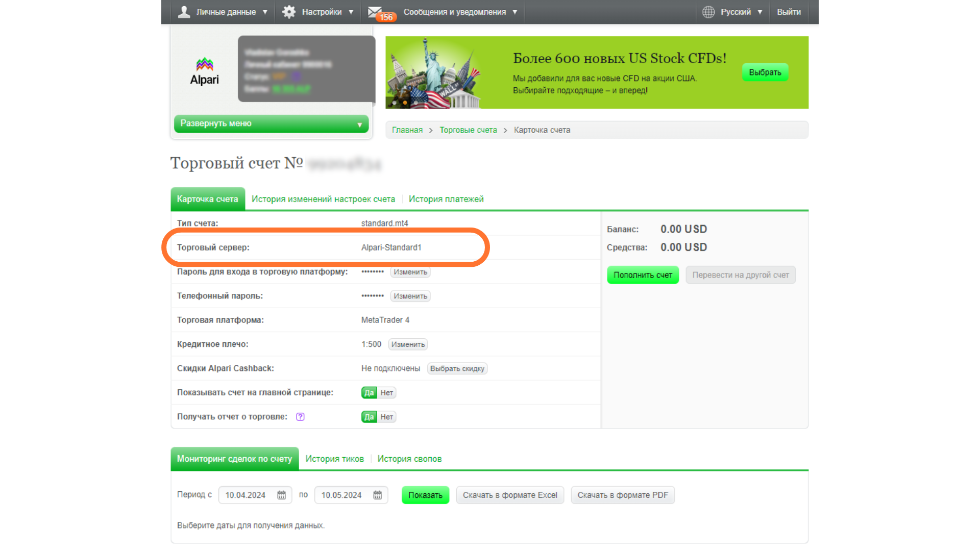The width and height of the screenshot is (980, 551).
Task: Change the trading platform password
Action: pos(410,272)
